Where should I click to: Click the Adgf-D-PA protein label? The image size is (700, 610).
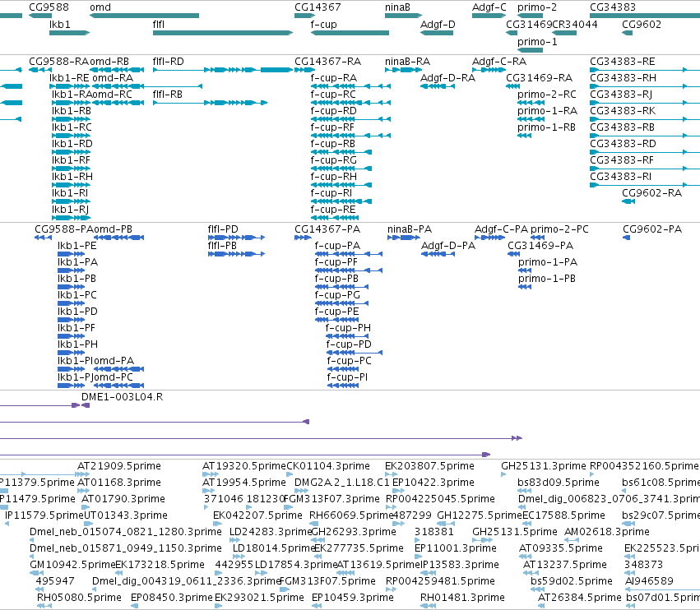click(x=448, y=246)
